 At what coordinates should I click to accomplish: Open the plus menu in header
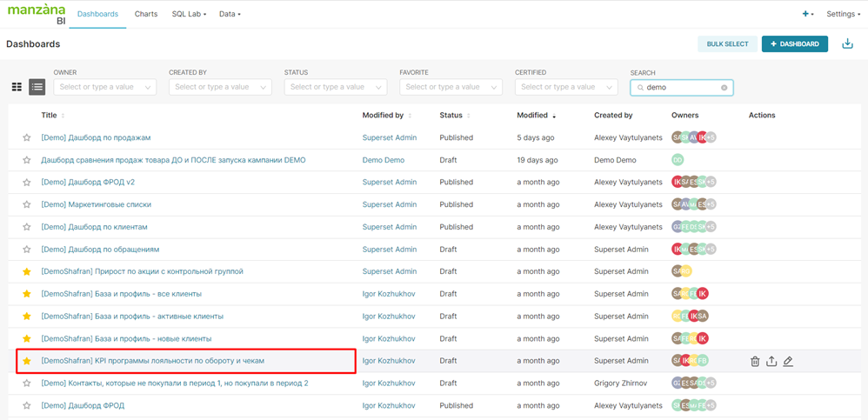(808, 14)
